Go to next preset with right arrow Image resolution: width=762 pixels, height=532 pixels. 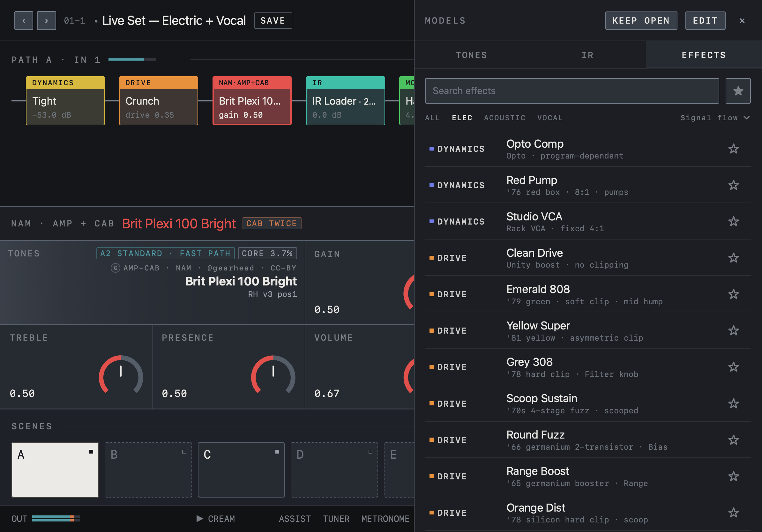coord(47,20)
